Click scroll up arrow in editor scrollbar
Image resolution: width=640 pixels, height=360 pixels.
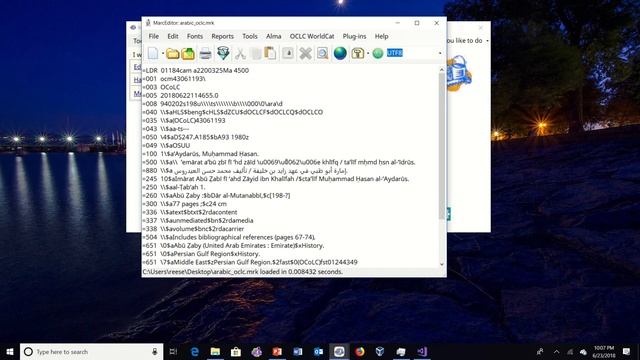[442, 70]
